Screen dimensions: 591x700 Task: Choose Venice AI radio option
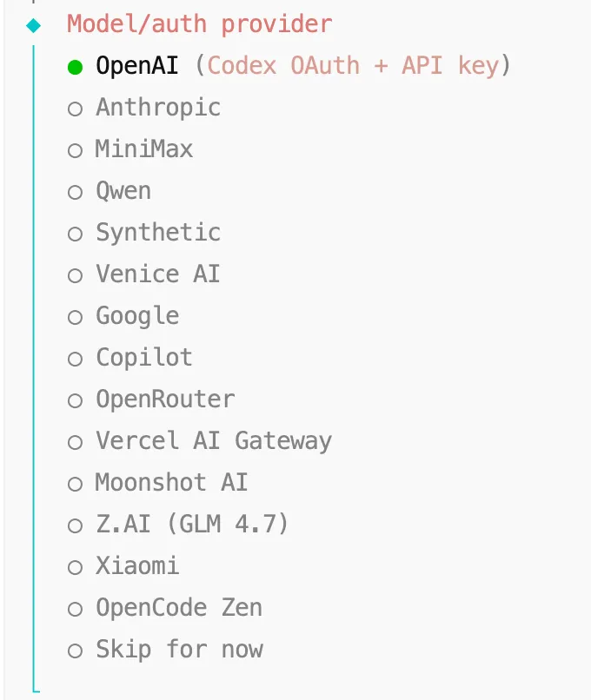point(76,275)
